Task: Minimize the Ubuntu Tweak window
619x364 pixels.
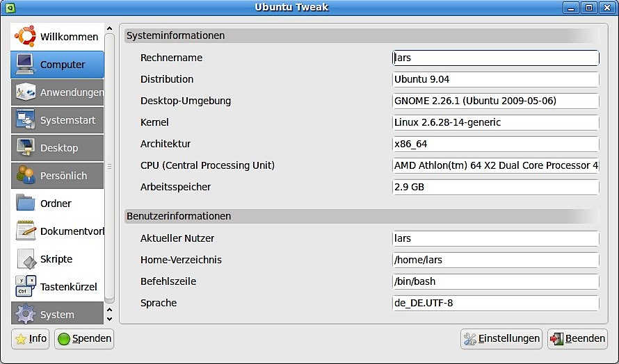Action: (571, 8)
